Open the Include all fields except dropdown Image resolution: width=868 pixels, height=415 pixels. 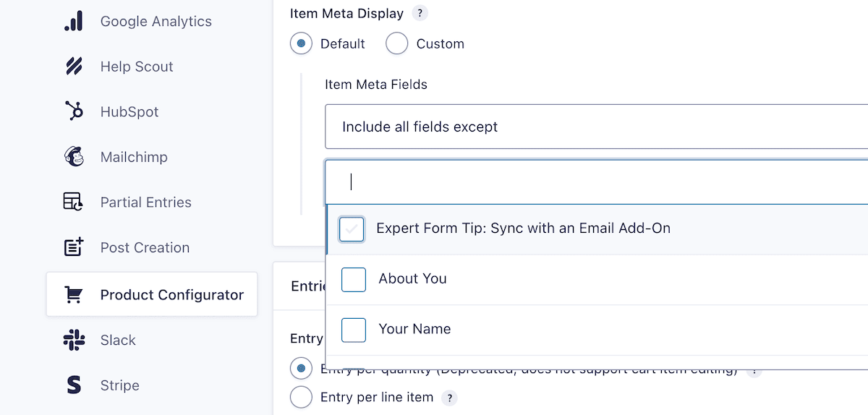click(x=596, y=127)
